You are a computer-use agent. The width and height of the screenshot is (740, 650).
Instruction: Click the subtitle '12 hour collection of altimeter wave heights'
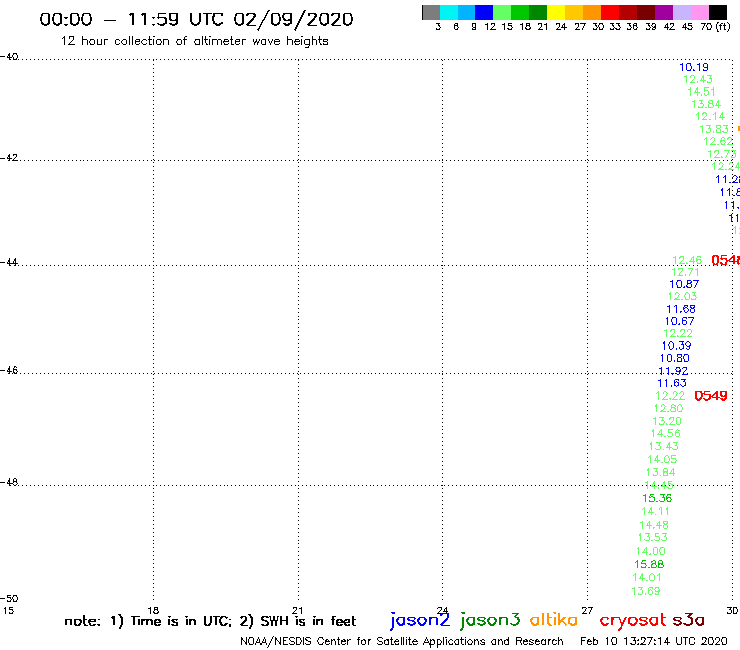tap(194, 41)
